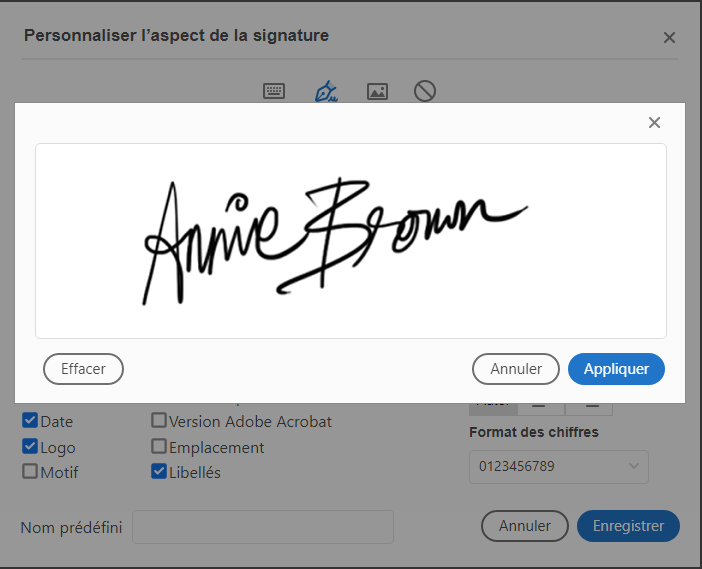
Task: Close the Personnaliser l'aspect dialog
Action: point(669,38)
